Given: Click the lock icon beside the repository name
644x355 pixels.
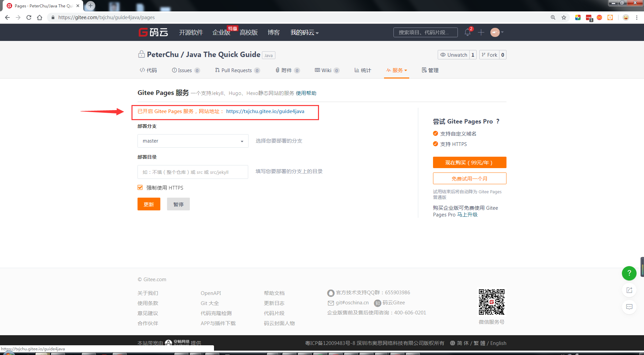Looking at the screenshot, I should [141, 54].
